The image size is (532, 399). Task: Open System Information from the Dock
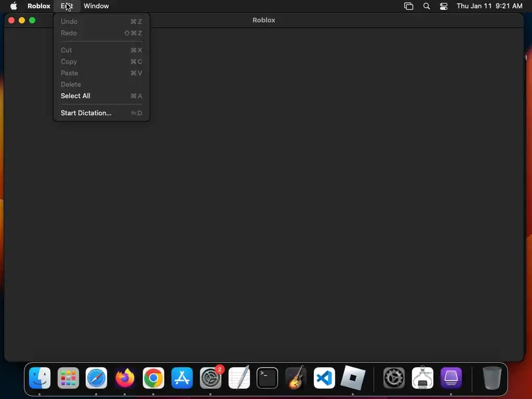point(422,378)
